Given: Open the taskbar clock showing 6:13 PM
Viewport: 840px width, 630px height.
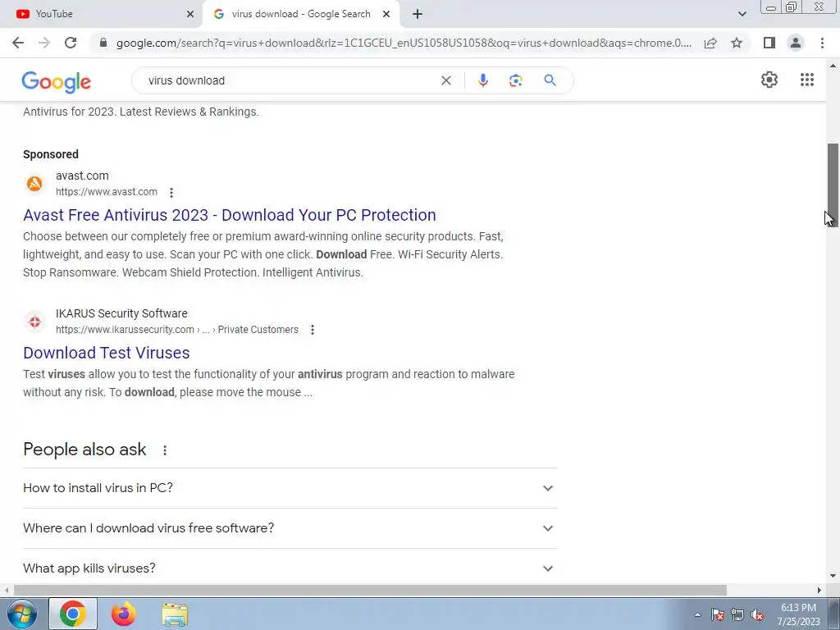Looking at the screenshot, I should pyautogui.click(x=798, y=614).
